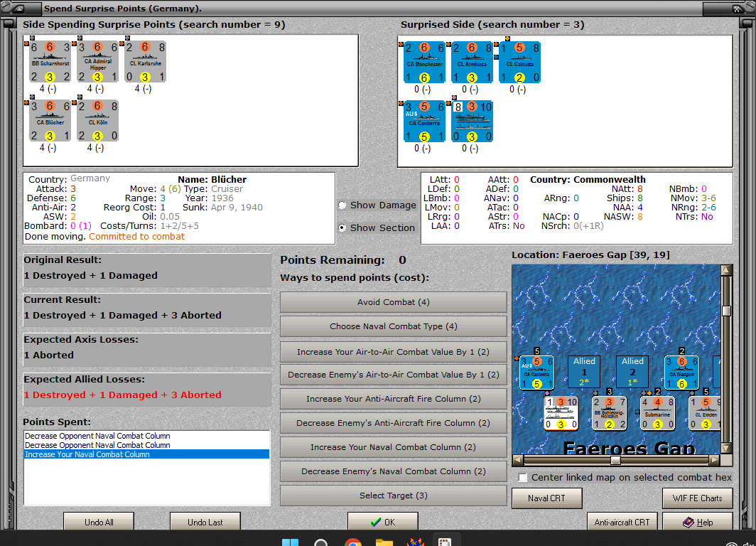Screen dimensions: 756x546
Task: Click Choose Naval Combat Type (4)
Action: click(394, 326)
